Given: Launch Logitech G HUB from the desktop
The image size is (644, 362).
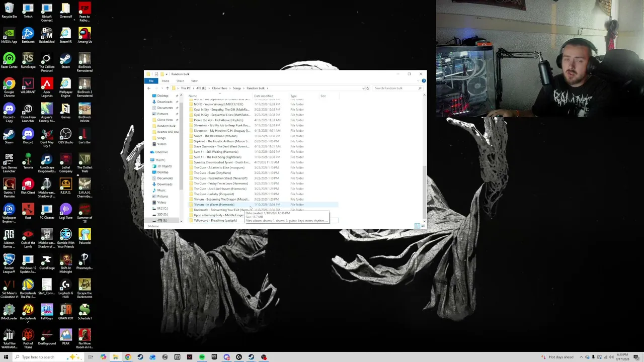Looking at the screenshot, I should click(65, 289).
